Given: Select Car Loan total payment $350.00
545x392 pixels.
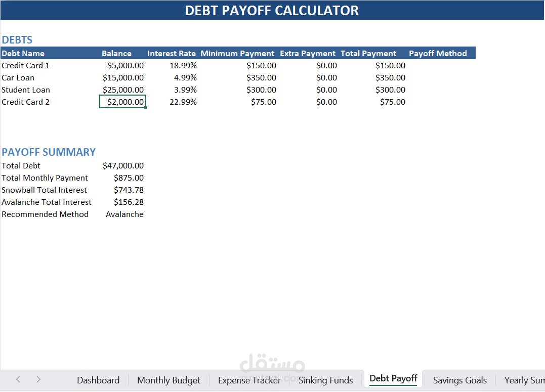Looking at the screenshot, I should click(x=390, y=78).
